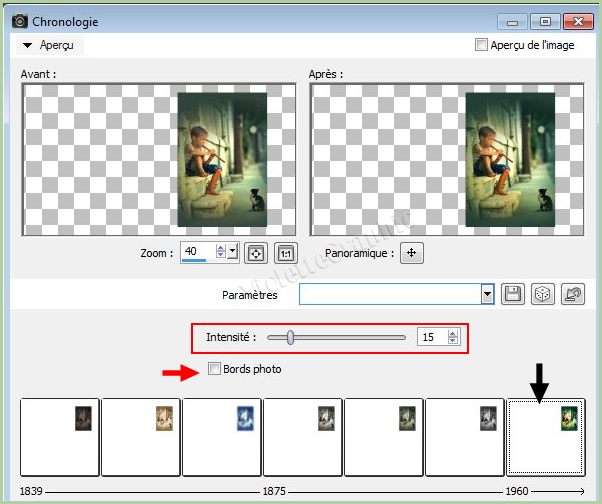Open the zoom slider dropdown arrow beside 40

pyautogui.click(x=233, y=252)
